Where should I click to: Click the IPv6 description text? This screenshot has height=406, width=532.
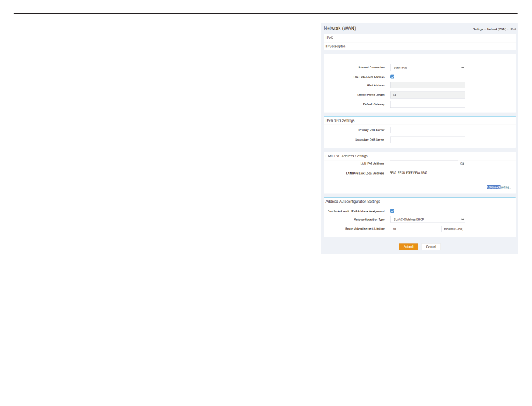pos(335,46)
